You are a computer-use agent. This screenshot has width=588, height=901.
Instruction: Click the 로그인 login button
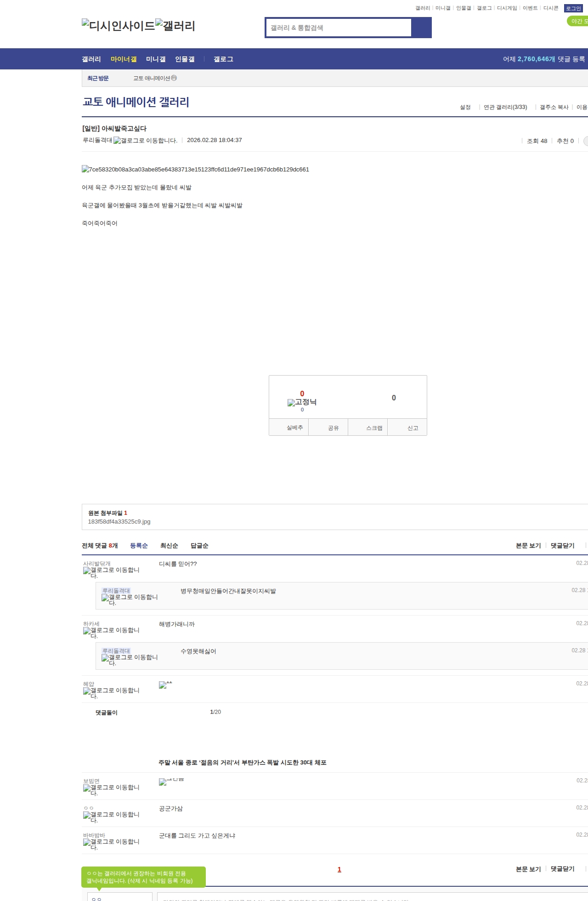[573, 8]
